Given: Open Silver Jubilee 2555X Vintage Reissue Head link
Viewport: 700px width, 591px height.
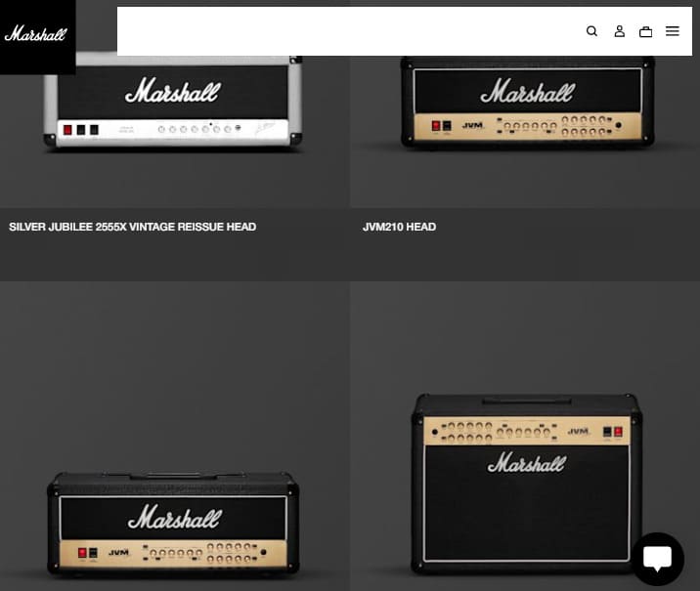Looking at the screenshot, I should [133, 227].
